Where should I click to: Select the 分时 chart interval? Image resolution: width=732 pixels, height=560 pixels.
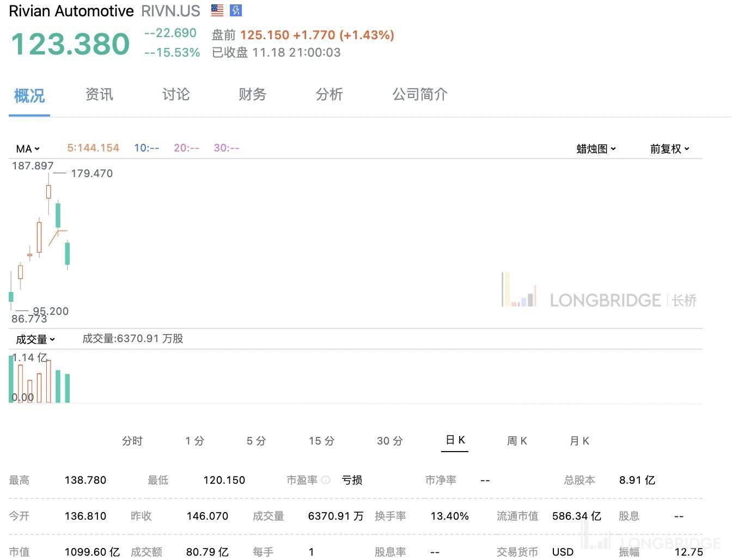(132, 441)
